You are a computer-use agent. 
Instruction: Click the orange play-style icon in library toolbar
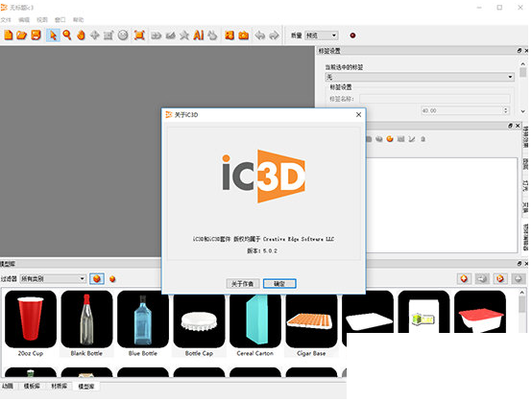499,278
